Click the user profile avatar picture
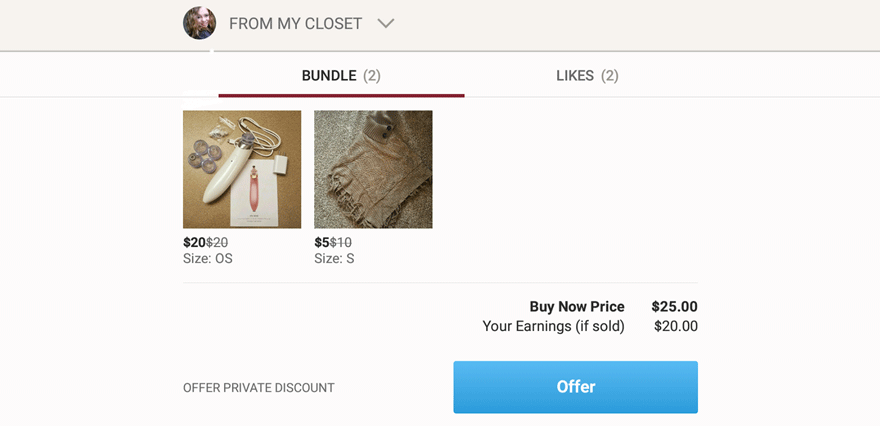The image size is (880, 426). 199,23
